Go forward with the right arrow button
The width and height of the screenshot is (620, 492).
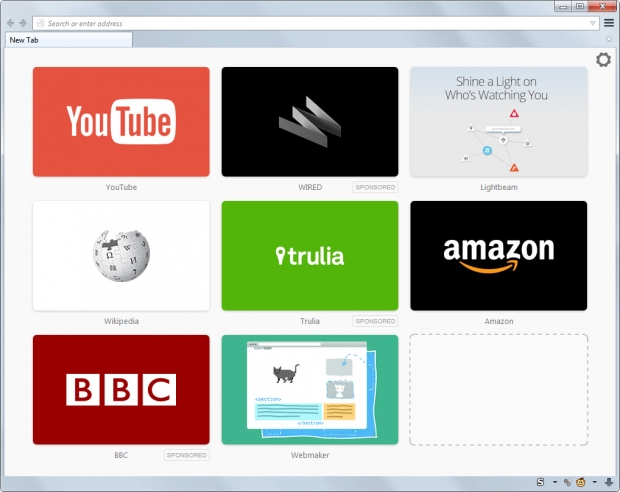(x=23, y=23)
